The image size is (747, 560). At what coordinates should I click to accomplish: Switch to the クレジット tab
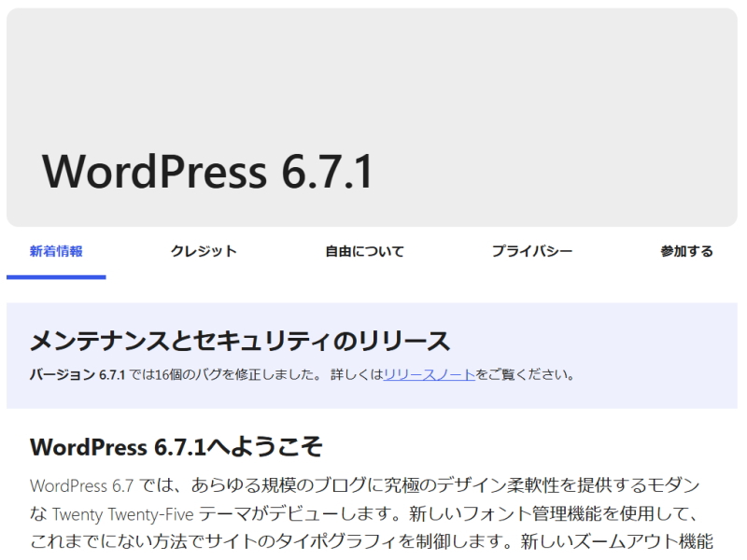tap(204, 251)
